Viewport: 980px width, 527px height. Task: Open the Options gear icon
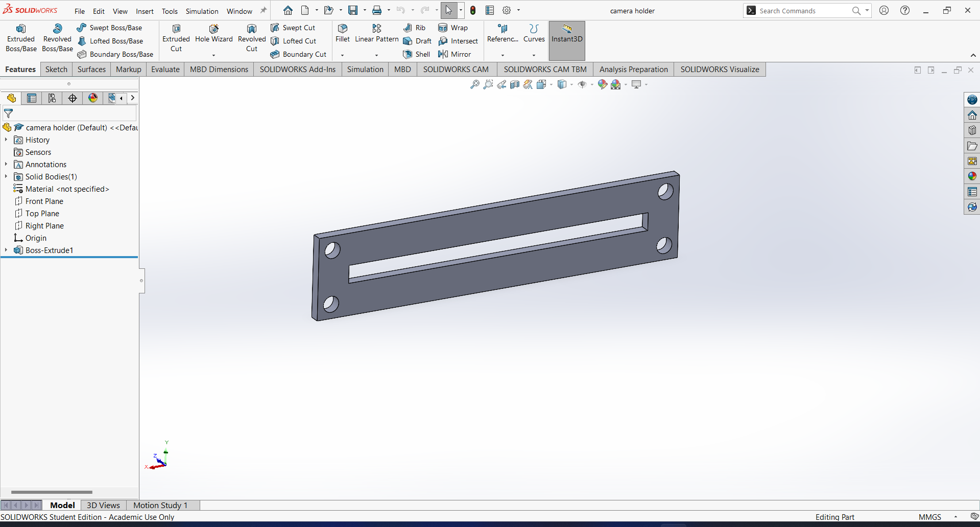pos(507,10)
